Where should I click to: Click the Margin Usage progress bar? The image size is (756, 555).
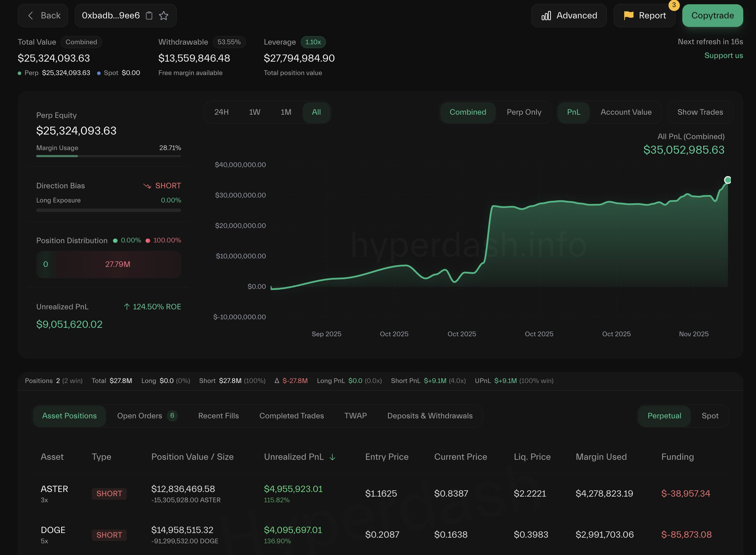[108, 156]
